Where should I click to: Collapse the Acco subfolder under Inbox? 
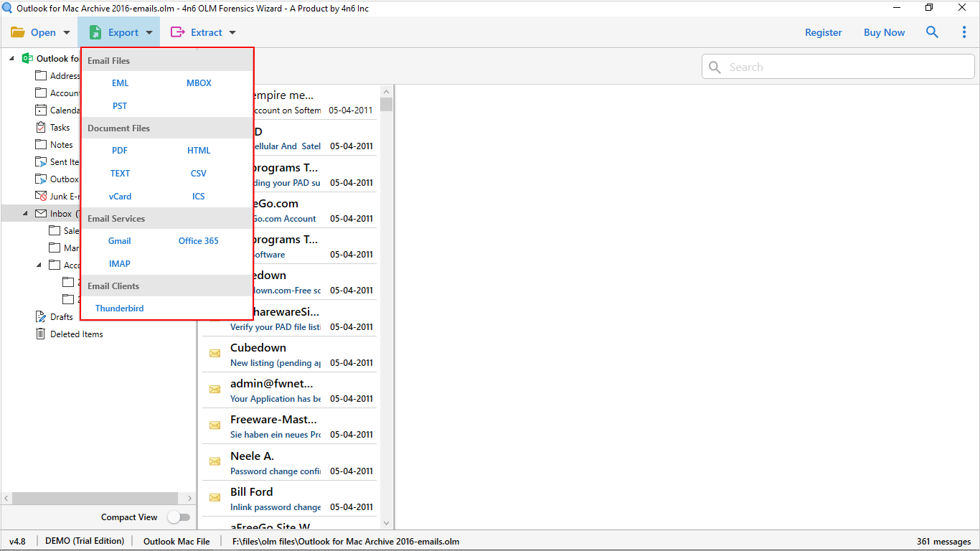coord(39,265)
